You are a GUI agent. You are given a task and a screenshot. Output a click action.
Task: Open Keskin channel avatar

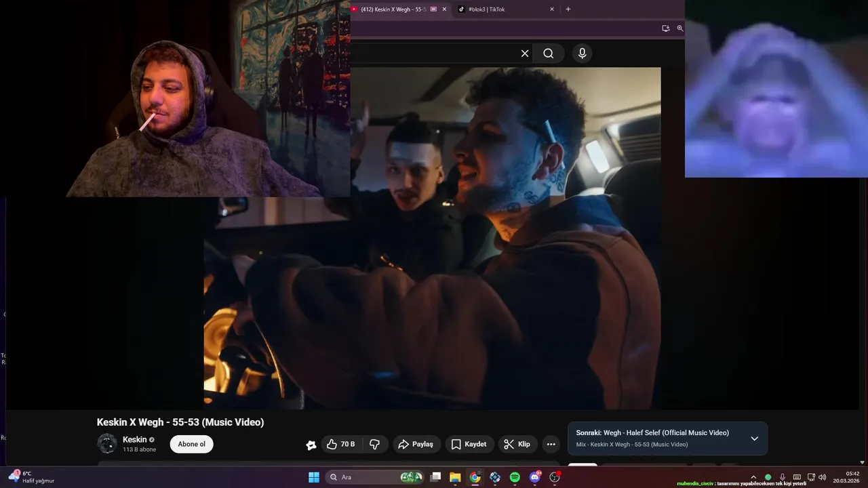(107, 444)
